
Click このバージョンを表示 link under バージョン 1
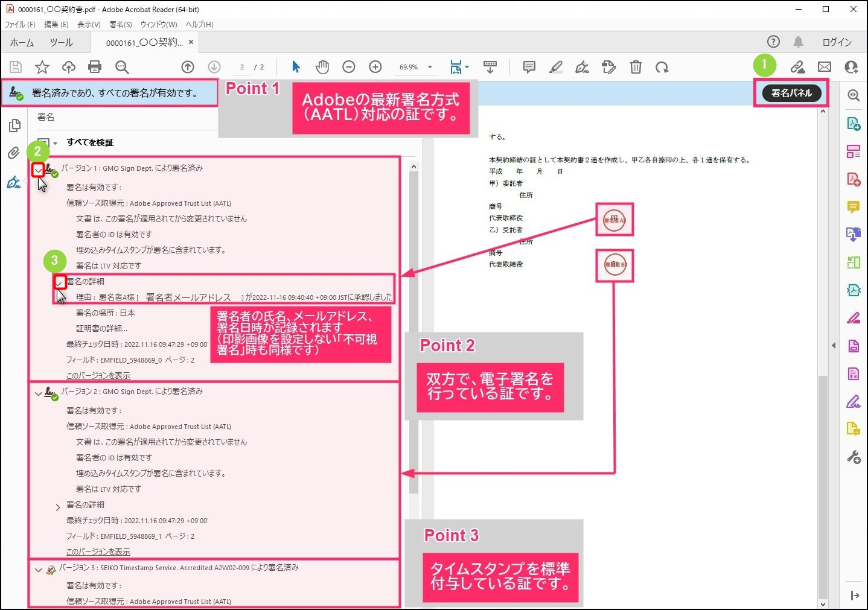click(98, 375)
